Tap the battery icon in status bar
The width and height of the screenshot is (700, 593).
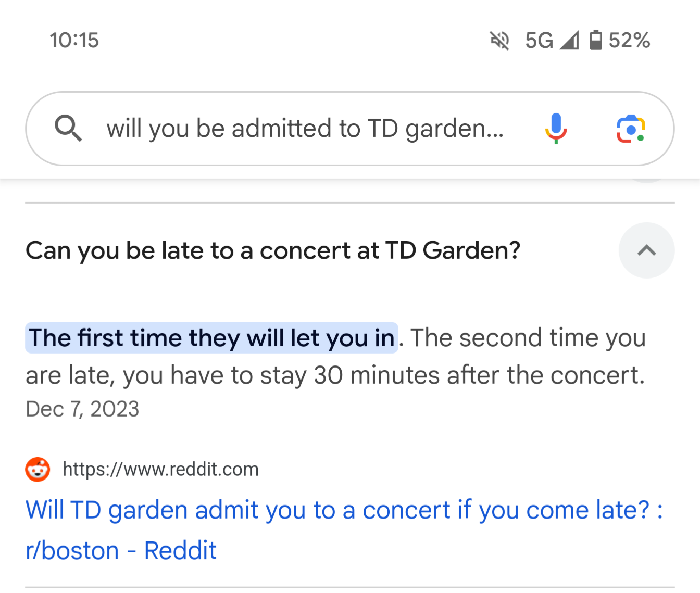pyautogui.click(x=595, y=40)
